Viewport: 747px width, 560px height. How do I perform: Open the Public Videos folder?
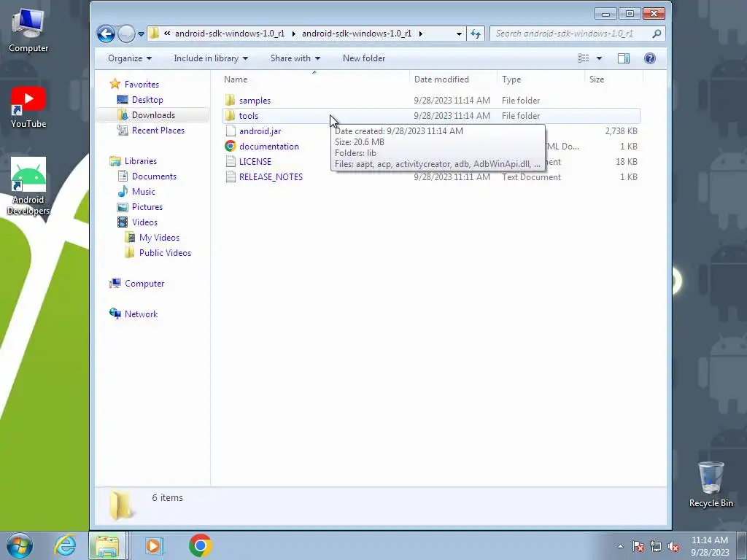pos(165,252)
